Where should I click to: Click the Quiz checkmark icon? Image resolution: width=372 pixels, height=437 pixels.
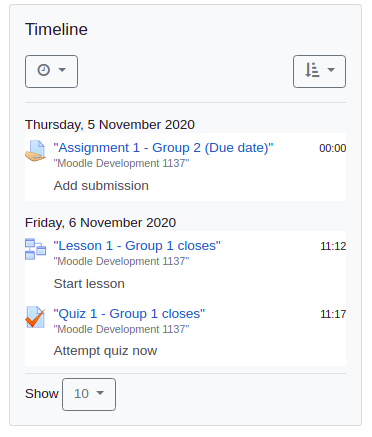pyautogui.click(x=35, y=317)
